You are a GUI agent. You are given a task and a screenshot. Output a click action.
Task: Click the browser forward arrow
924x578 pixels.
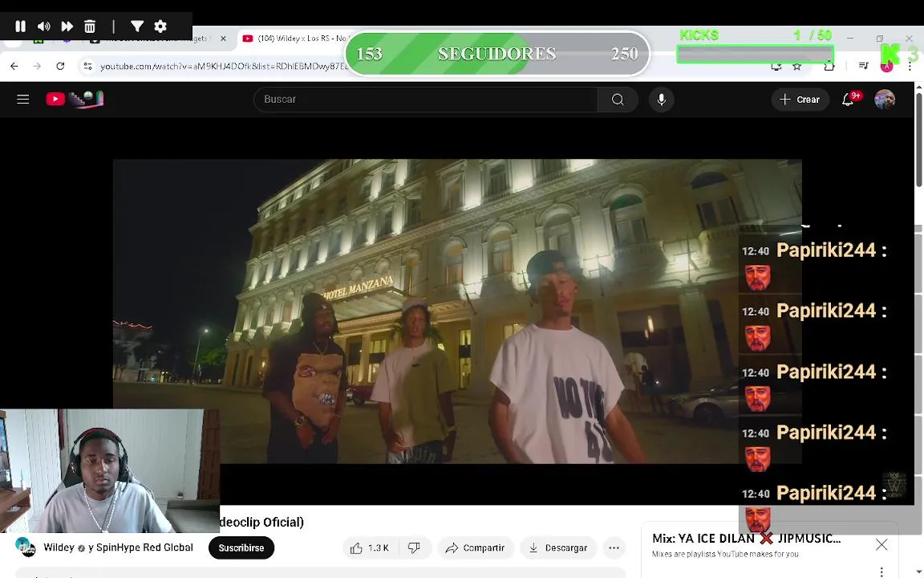point(37,66)
